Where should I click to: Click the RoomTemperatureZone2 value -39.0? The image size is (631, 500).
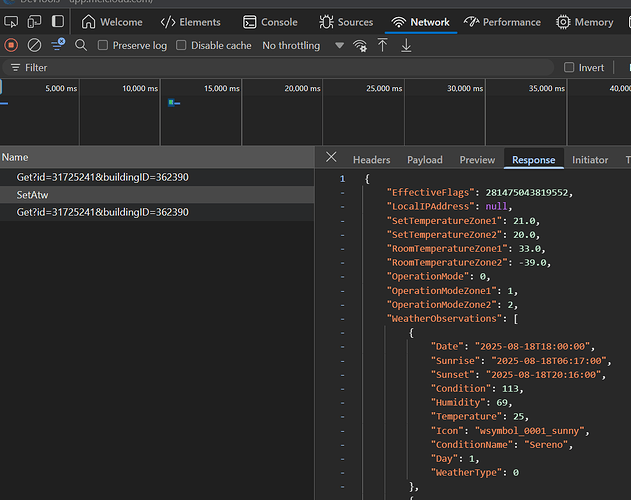pyautogui.click(x=532, y=262)
